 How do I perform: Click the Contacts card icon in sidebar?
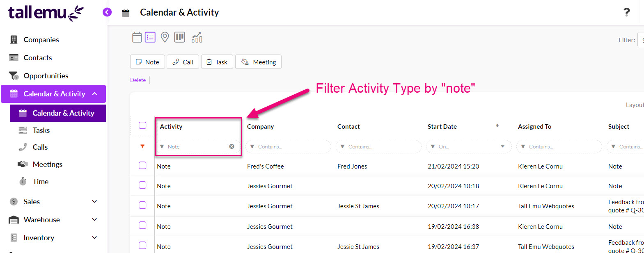pos(14,58)
